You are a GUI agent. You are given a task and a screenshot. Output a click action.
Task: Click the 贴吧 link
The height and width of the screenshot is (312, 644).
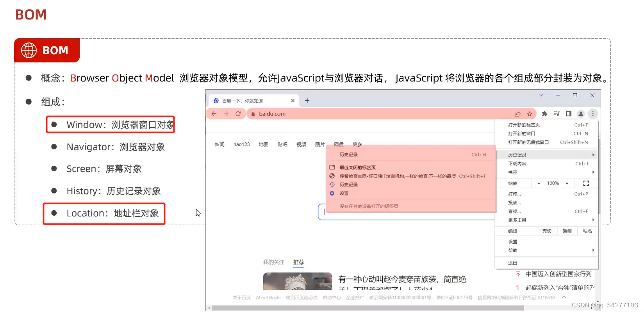pos(282,144)
